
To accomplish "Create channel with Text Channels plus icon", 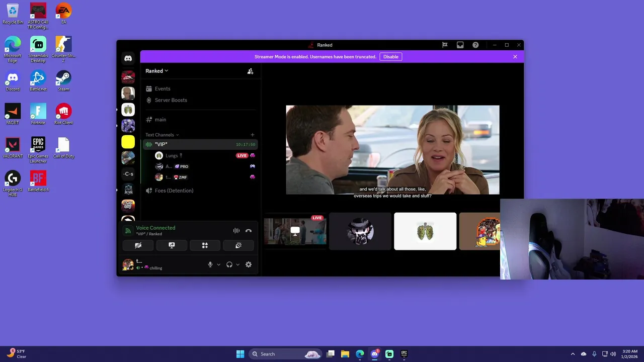I will pos(253,135).
